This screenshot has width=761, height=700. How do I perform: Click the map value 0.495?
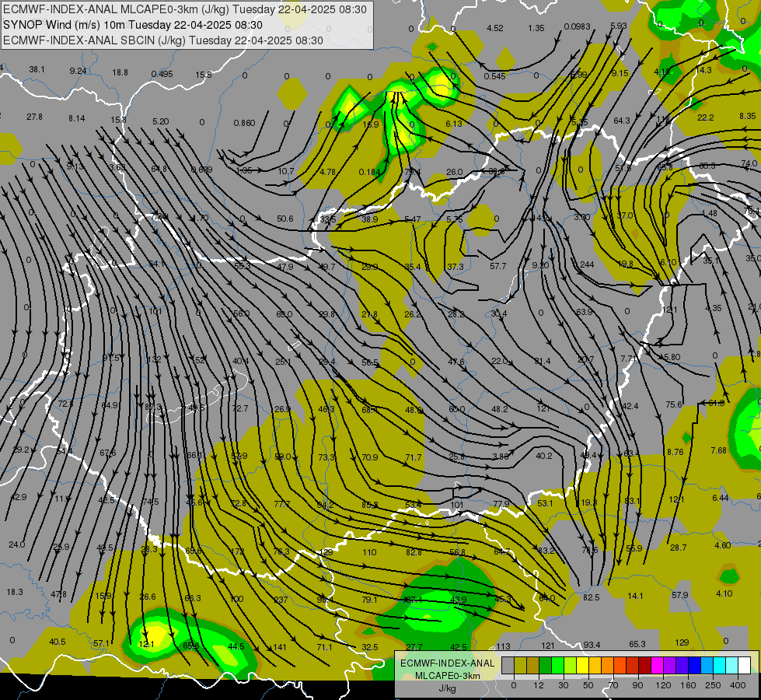click(162, 74)
